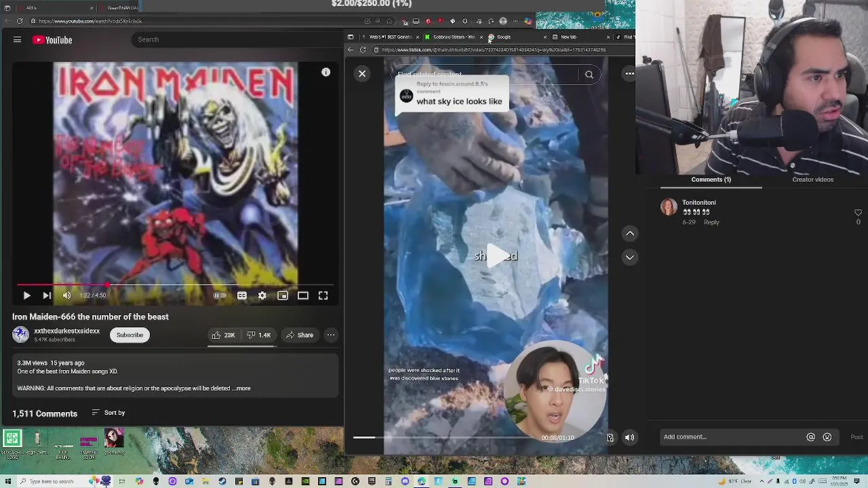
Task: Open Windows Start menu
Action: (x=7, y=481)
